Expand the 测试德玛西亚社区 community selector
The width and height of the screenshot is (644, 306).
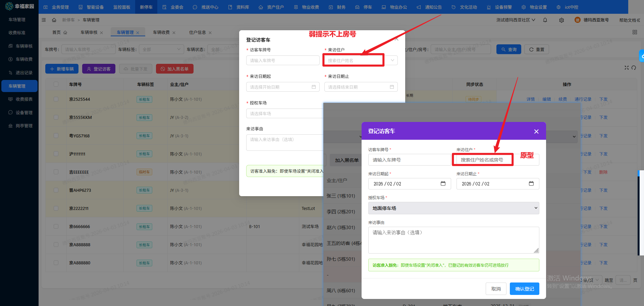pyautogui.click(x=516, y=20)
